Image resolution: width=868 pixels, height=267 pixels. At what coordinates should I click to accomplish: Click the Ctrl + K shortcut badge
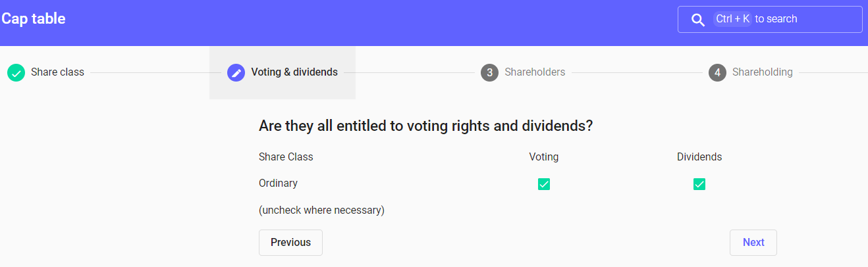[732, 19]
